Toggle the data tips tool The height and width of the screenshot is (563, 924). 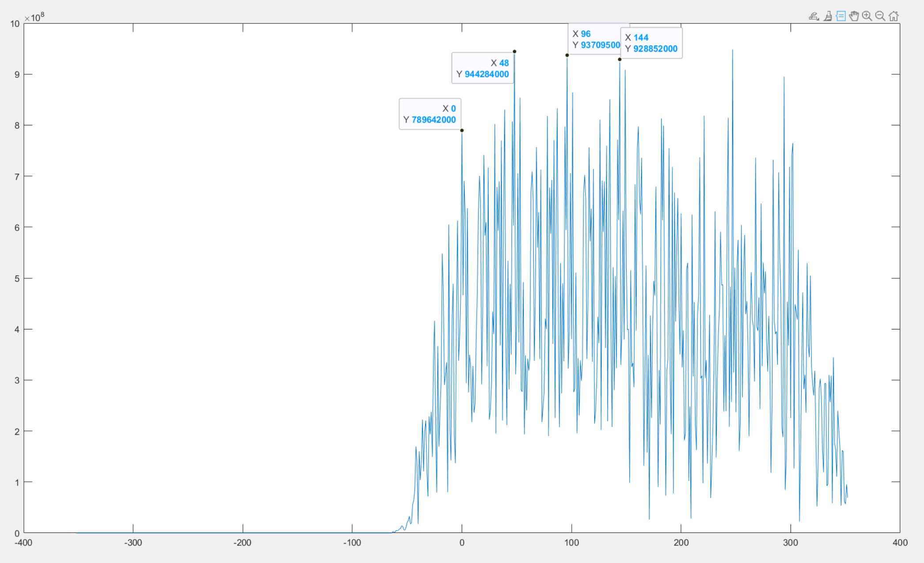point(841,16)
